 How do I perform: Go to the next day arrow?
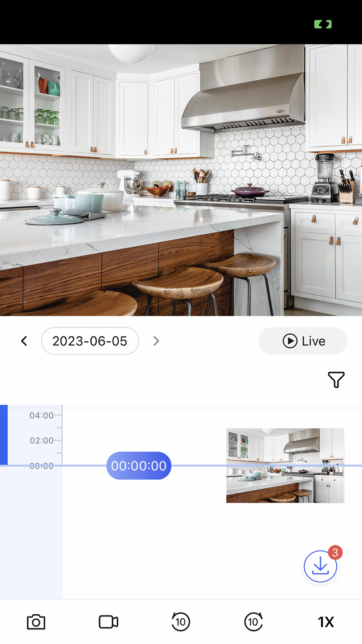point(156,341)
